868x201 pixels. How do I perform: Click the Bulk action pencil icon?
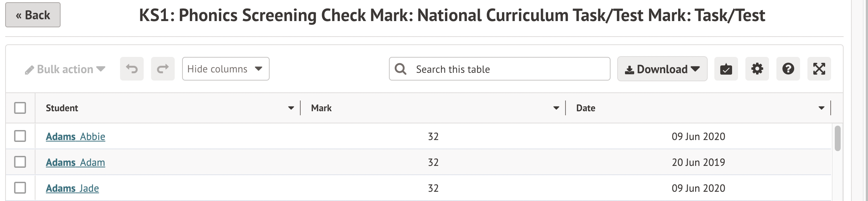point(30,70)
